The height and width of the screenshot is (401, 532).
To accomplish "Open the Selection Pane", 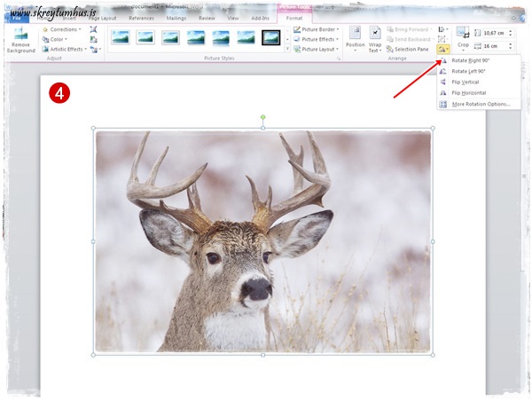I will click(x=408, y=50).
